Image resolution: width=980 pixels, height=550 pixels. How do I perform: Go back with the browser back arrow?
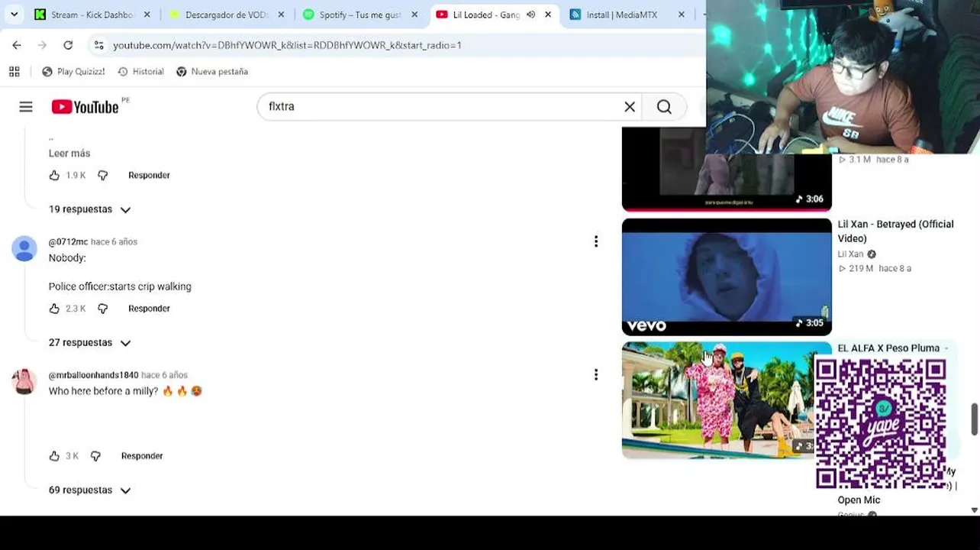(x=17, y=45)
